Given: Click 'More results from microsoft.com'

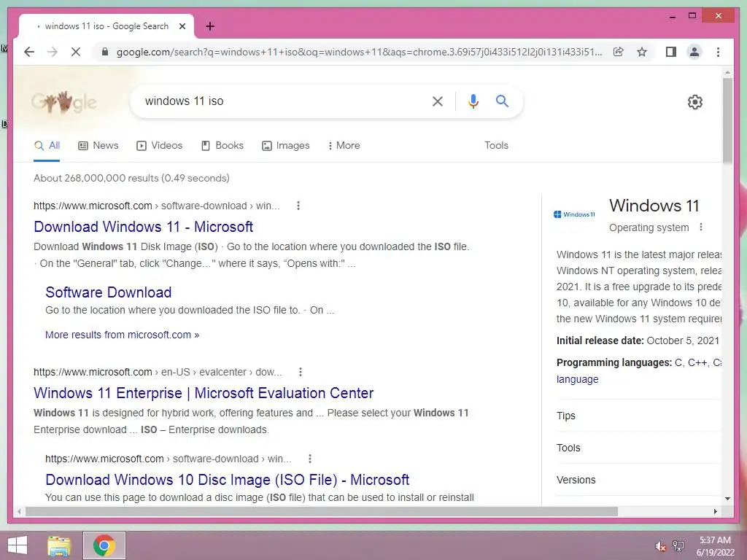Looking at the screenshot, I should 122,335.
